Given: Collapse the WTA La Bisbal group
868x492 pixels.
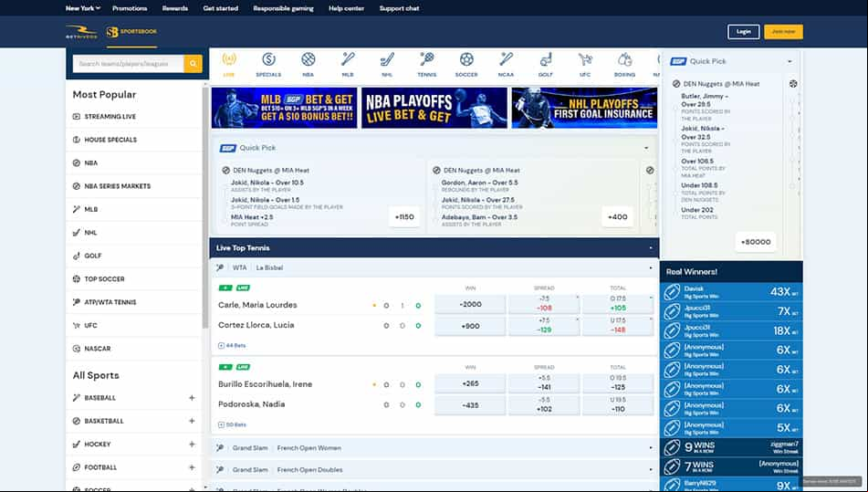Looking at the screenshot, I should click(x=651, y=267).
